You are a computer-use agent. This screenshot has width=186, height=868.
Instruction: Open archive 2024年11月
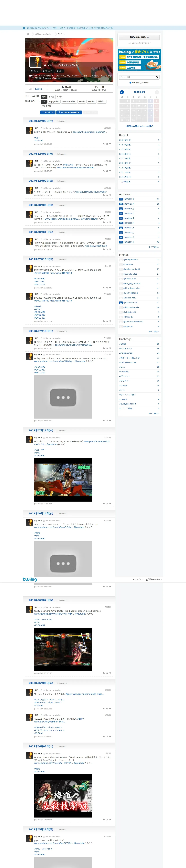pos(129,204)
